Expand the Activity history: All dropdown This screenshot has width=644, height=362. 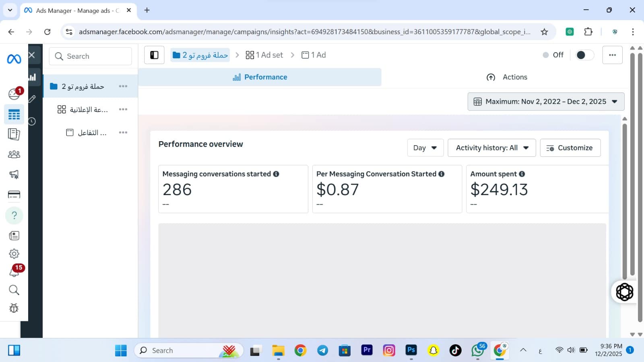point(491,148)
